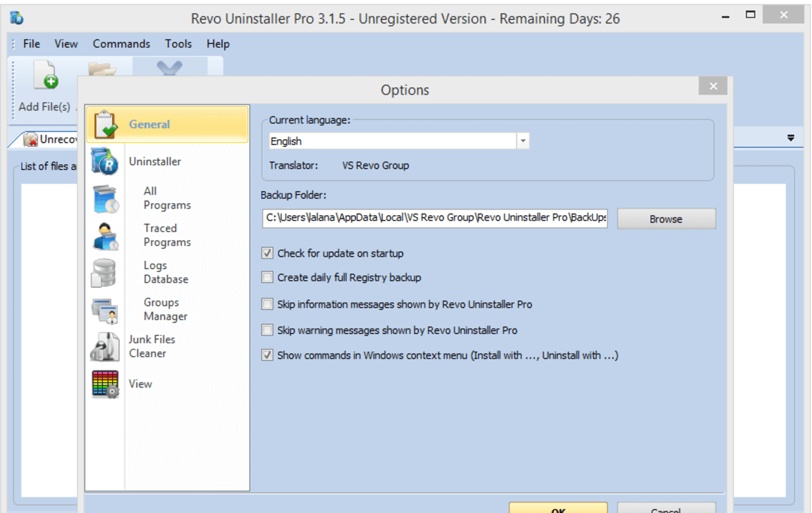The width and height of the screenshot is (812, 513).
Task: Click the Uninstaller category icon
Action: coord(105,161)
